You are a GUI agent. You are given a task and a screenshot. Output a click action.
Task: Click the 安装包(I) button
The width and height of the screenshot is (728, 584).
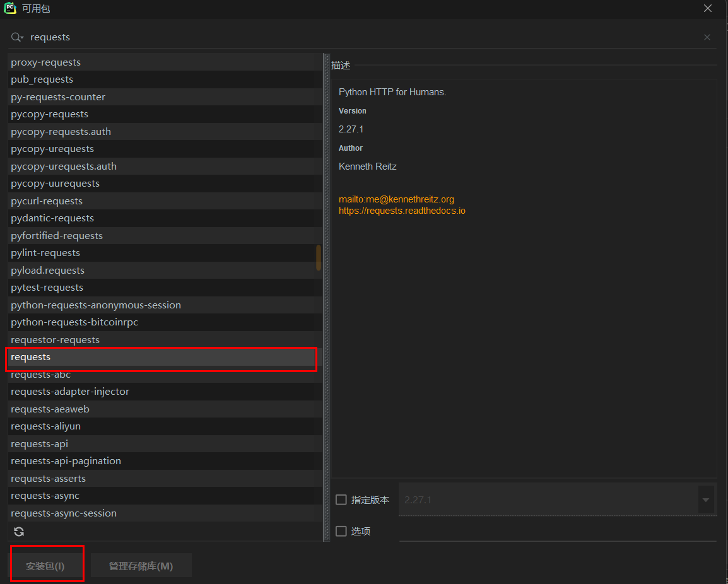point(45,566)
